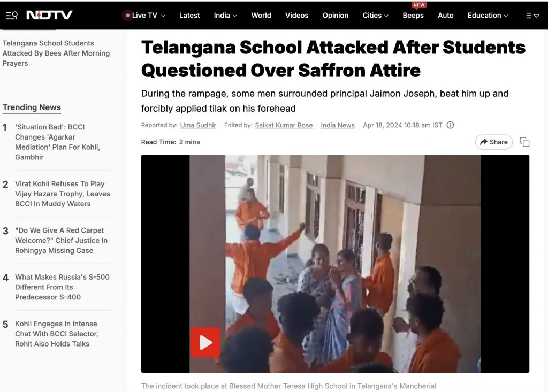Expand the India menu chevron
Viewport: 548px width, 392px height.
tap(235, 16)
